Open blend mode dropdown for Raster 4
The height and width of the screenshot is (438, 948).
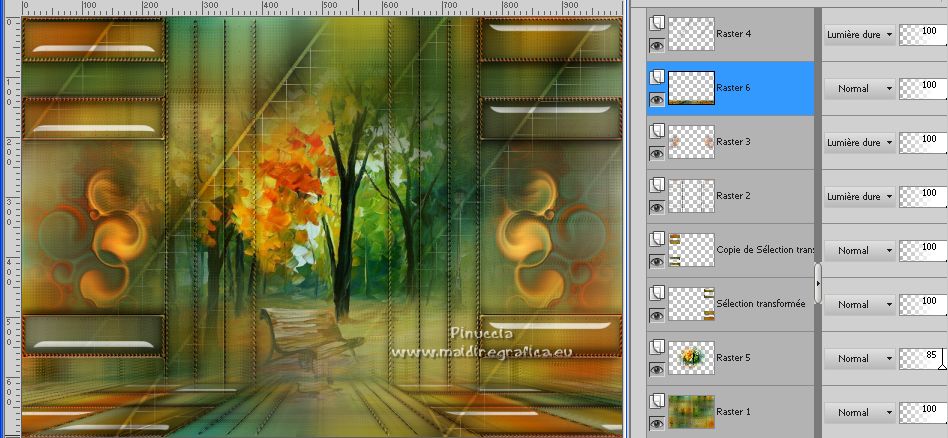pyautogui.click(x=859, y=34)
